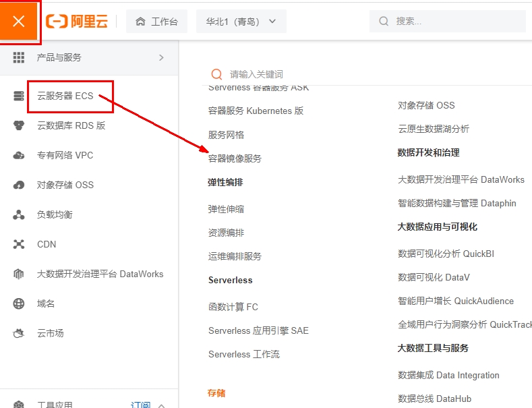The width and height of the screenshot is (532, 408).
Task: Open 云市场 in the sidebar
Action: pyautogui.click(x=50, y=333)
